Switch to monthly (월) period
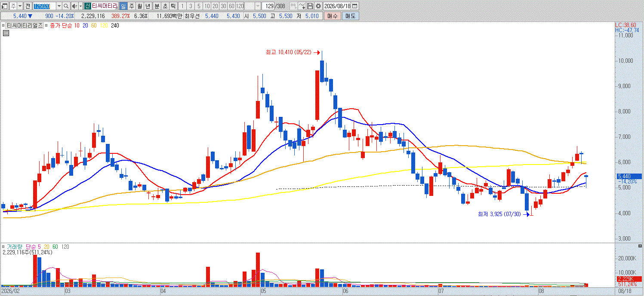This screenshot has width=644, height=296. tap(140, 6)
